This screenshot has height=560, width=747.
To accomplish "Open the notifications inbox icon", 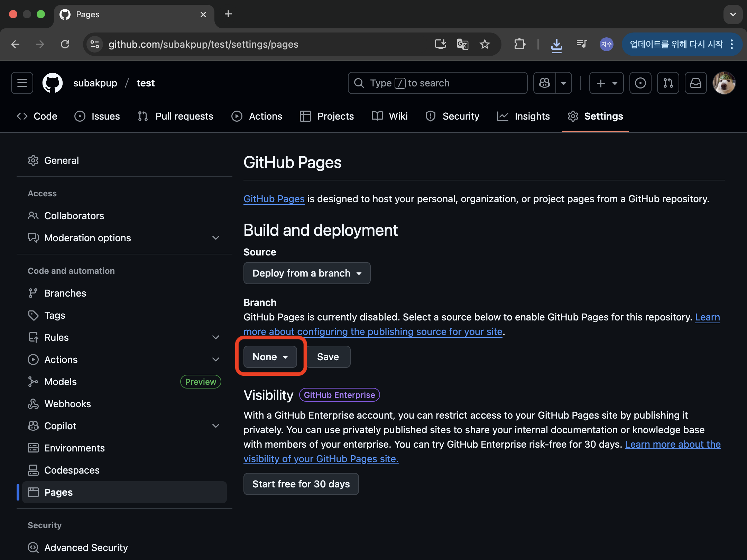I will tap(695, 83).
